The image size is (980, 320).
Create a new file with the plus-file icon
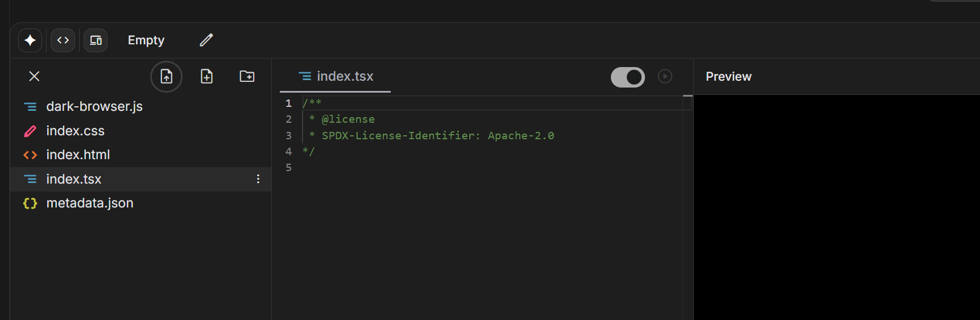point(206,76)
